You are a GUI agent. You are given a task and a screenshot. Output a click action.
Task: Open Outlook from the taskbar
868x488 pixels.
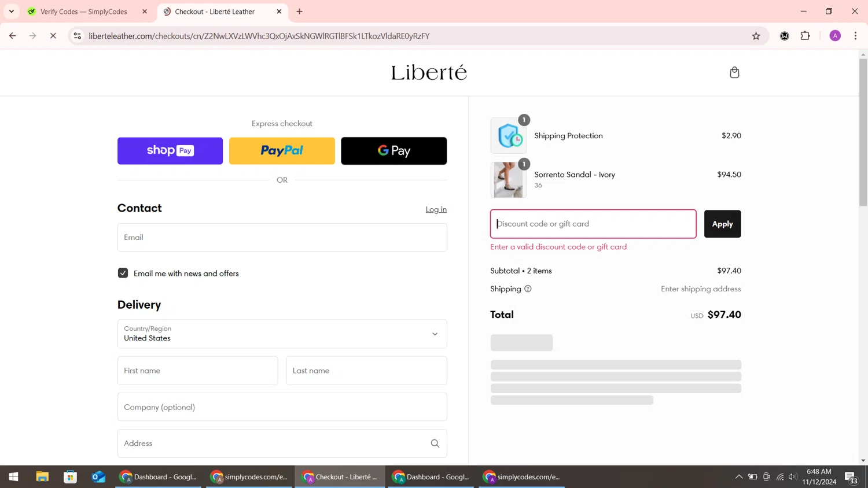point(98,477)
